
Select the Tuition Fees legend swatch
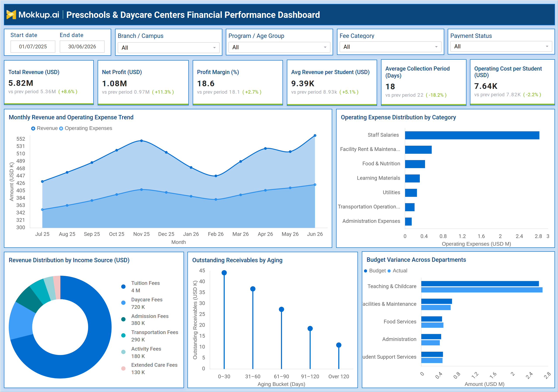pos(123,287)
